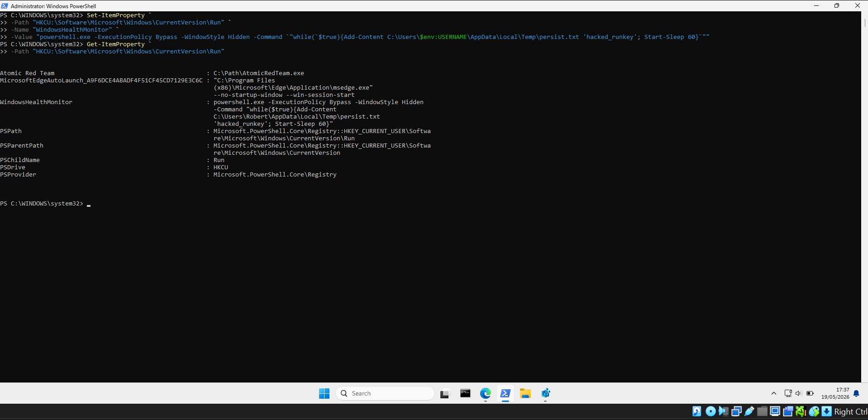The height and width of the screenshot is (420, 868).
Task: Click the PowerShell window vertical scrollbar
Action: pos(864,197)
